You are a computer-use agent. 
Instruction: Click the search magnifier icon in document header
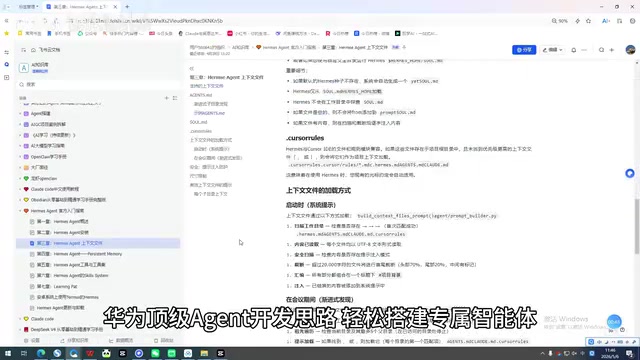(x=601, y=50)
